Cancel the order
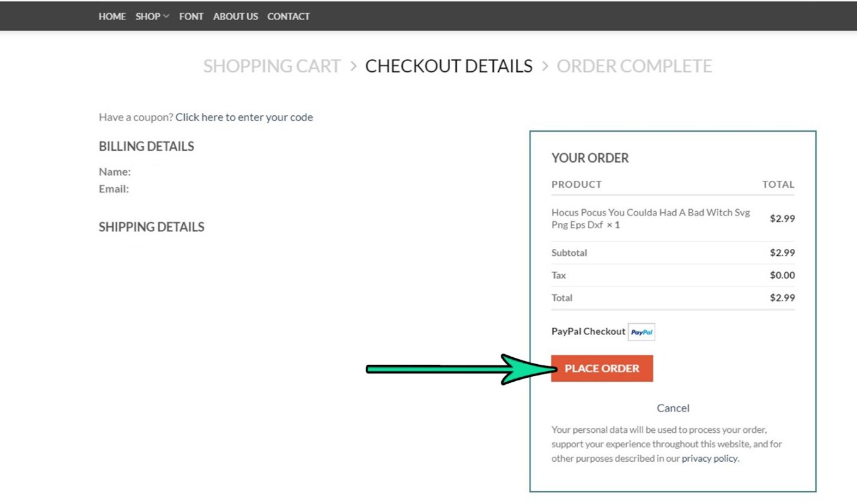The width and height of the screenshot is (857, 504). 673,408
